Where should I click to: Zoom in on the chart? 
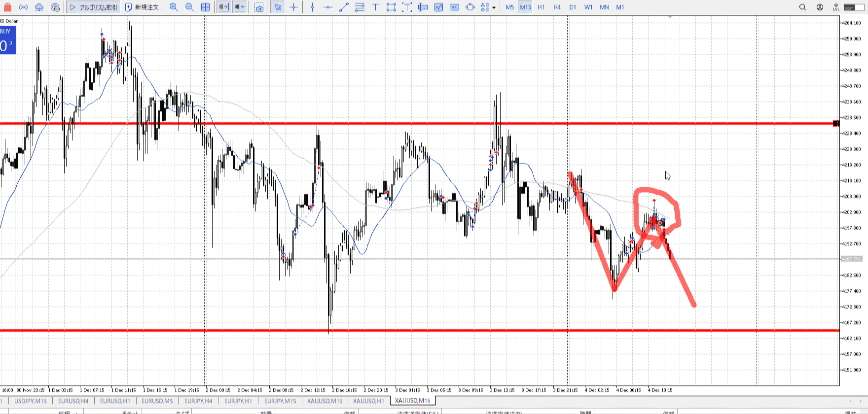pyautogui.click(x=174, y=7)
